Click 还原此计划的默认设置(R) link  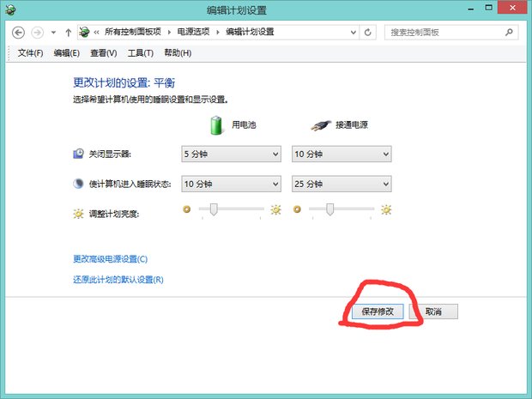118,280
